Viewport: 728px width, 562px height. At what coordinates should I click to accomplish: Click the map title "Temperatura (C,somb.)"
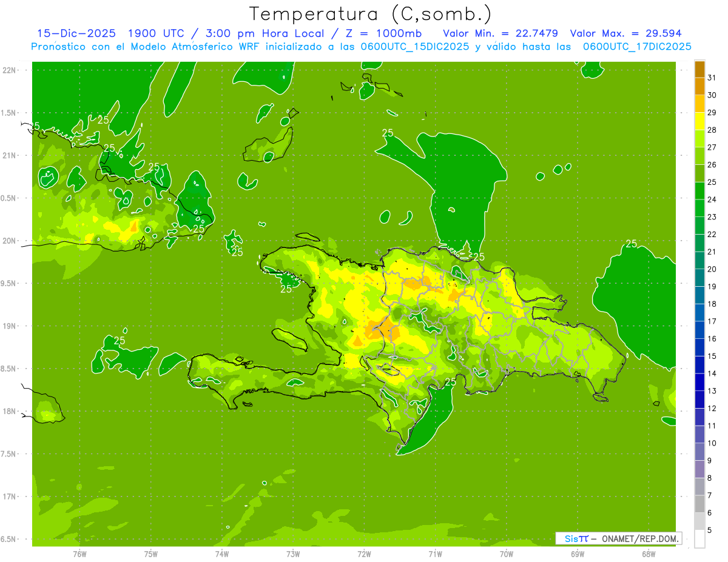(x=371, y=14)
